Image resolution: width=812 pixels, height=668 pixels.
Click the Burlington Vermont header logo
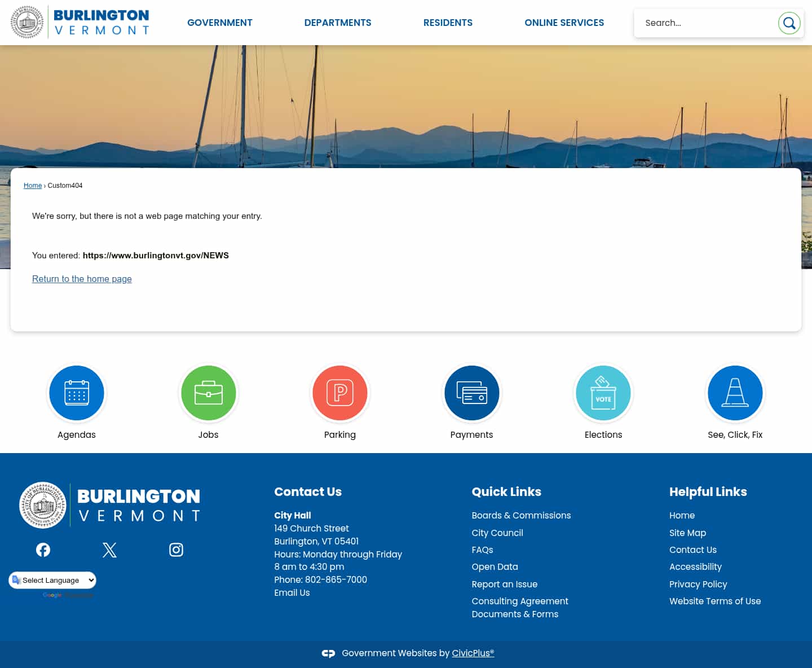(79, 22)
